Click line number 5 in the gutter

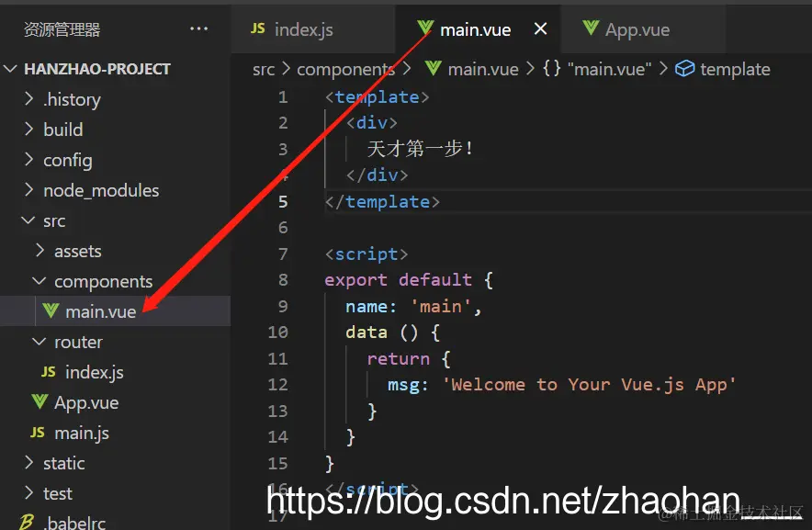pyautogui.click(x=283, y=201)
